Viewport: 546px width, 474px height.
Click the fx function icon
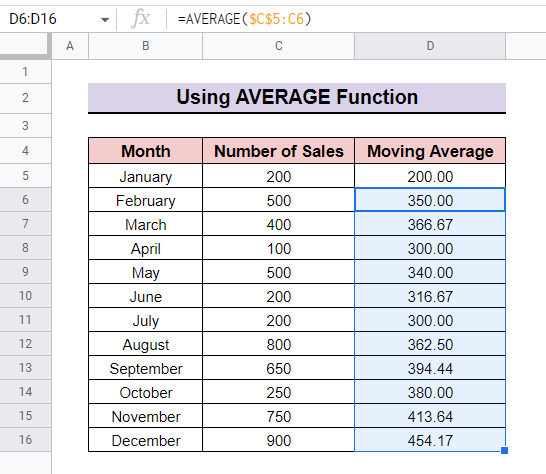[141, 18]
